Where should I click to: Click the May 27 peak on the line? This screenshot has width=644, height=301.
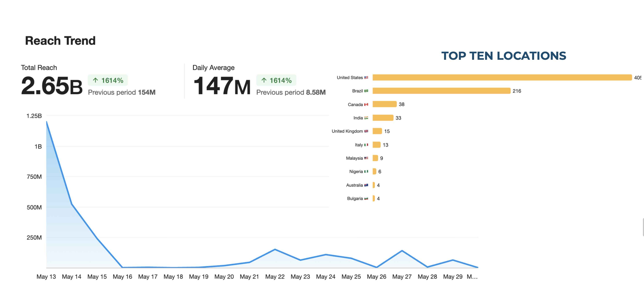point(402,250)
